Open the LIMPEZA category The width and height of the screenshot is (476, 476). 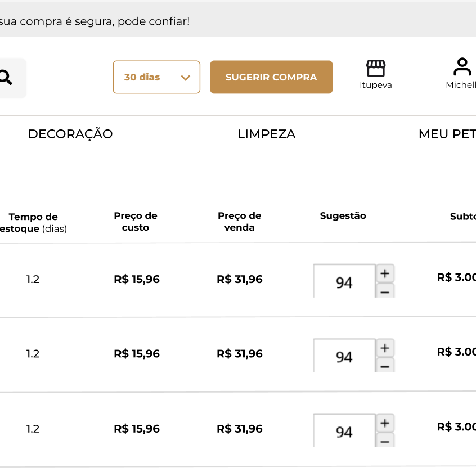pos(267,134)
